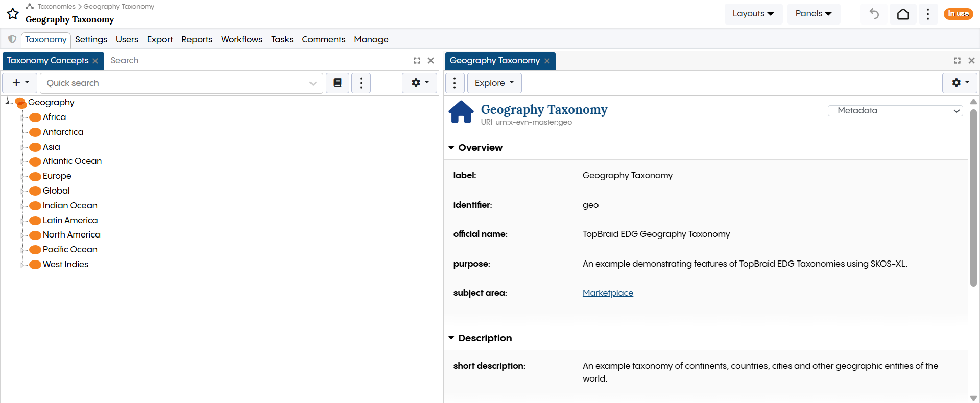Open the Metadata view selector
The height and width of the screenshot is (403, 980).
(x=895, y=110)
